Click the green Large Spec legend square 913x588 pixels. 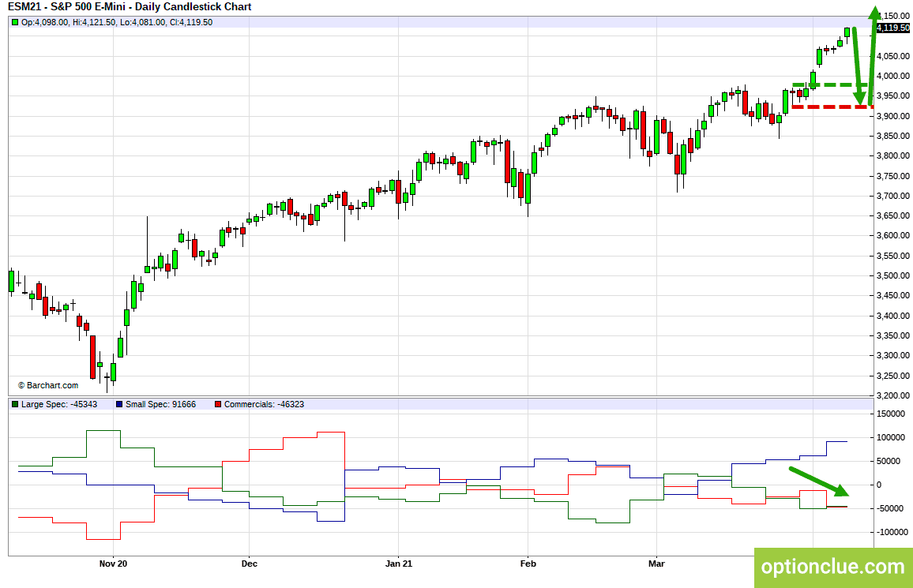coord(15,404)
